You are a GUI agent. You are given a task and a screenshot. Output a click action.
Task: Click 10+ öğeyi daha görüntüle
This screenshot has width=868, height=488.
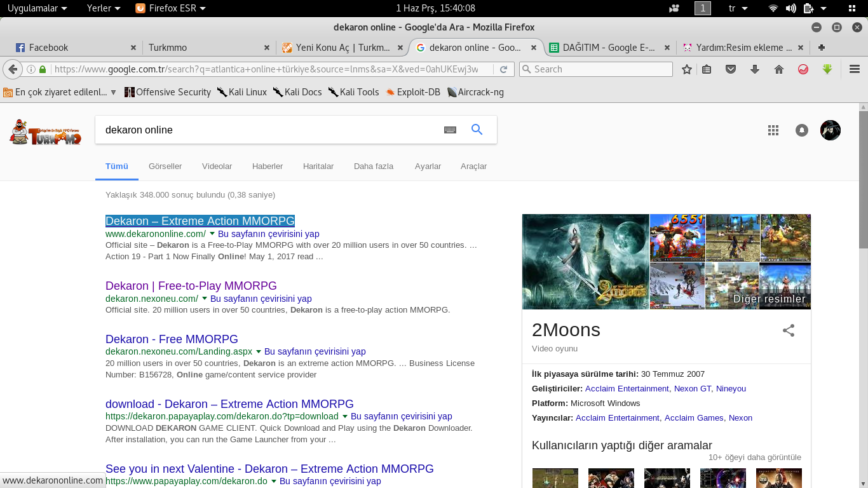(755, 457)
